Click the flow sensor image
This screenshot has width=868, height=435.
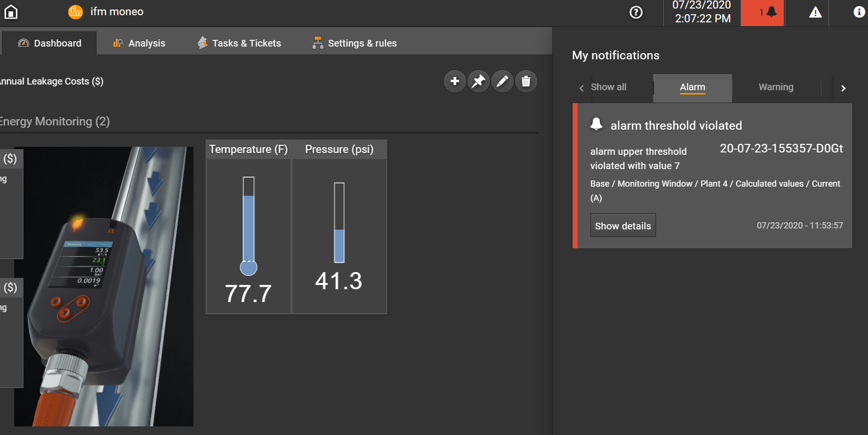104,286
